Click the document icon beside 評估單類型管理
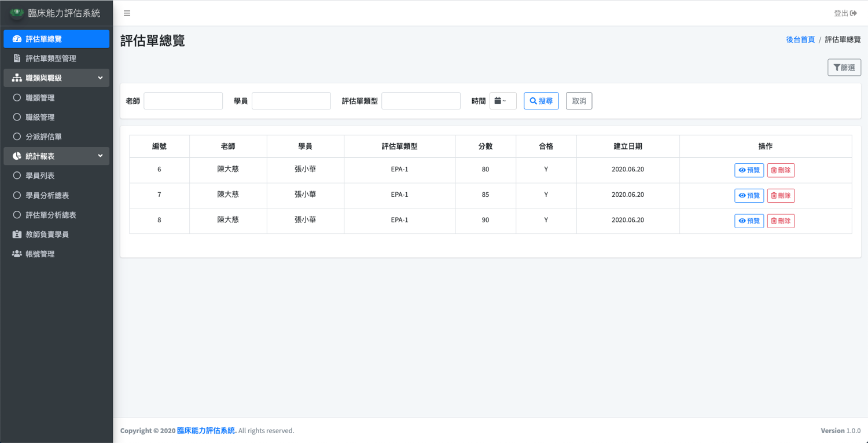This screenshot has width=868, height=443. tap(17, 58)
